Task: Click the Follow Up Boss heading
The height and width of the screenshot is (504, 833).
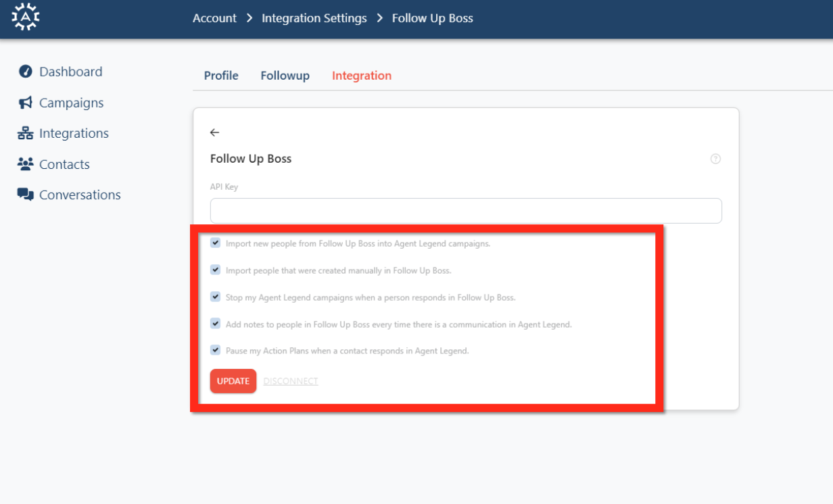Action: point(251,159)
